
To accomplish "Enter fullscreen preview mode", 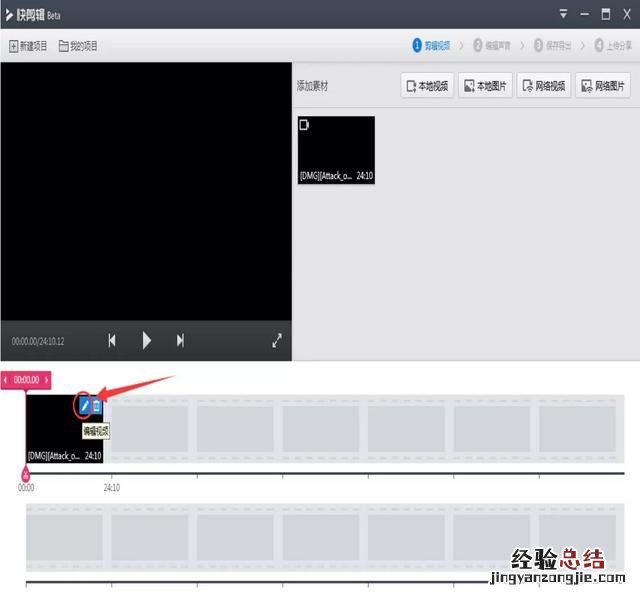I will [277, 340].
